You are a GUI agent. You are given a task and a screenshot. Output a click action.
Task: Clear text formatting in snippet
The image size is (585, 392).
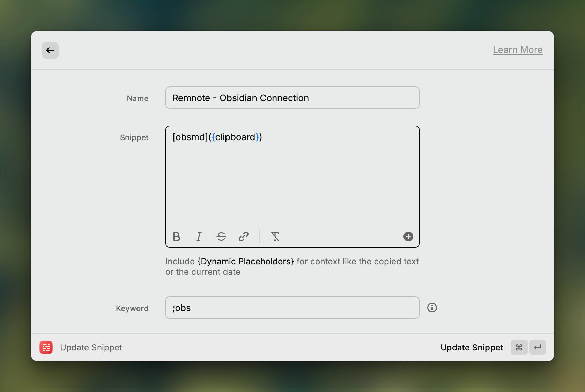point(275,237)
